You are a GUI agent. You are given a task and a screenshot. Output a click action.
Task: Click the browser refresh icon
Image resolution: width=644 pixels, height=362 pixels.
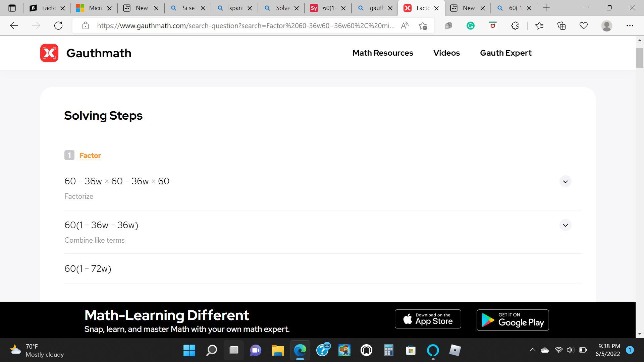tap(58, 25)
